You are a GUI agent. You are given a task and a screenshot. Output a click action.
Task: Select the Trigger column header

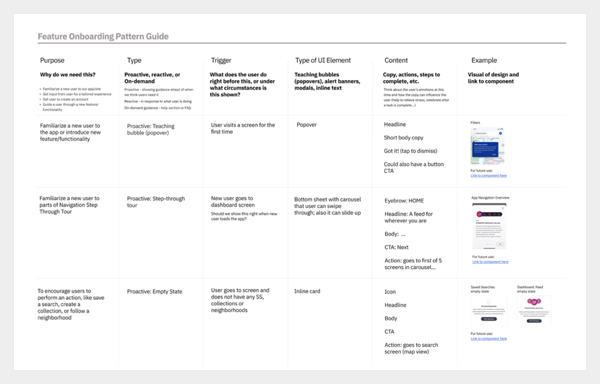(221, 60)
